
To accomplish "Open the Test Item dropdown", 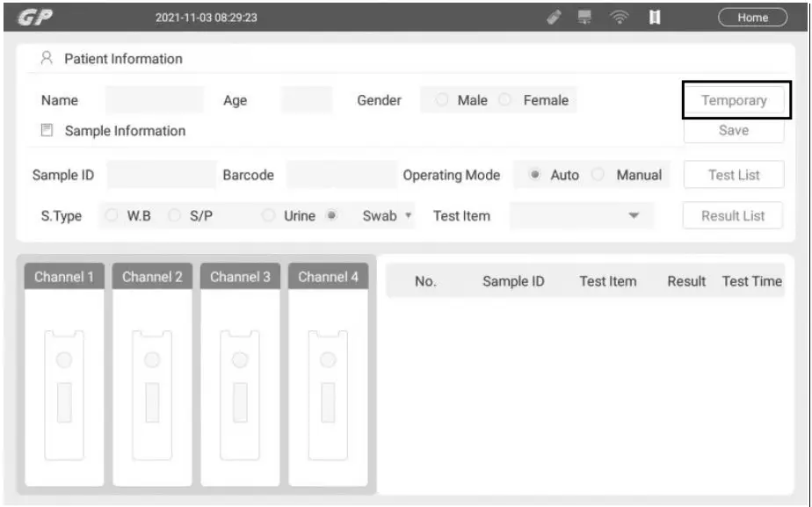I will (582, 215).
